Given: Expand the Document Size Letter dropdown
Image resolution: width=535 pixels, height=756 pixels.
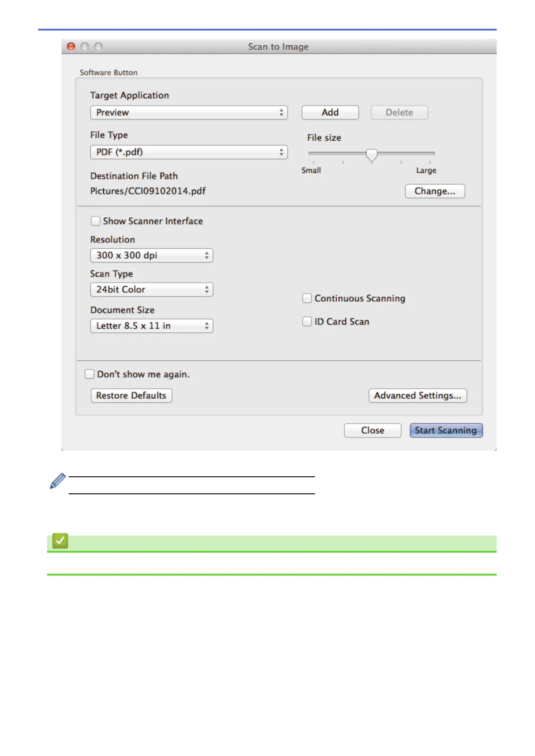Looking at the screenshot, I should click(151, 325).
